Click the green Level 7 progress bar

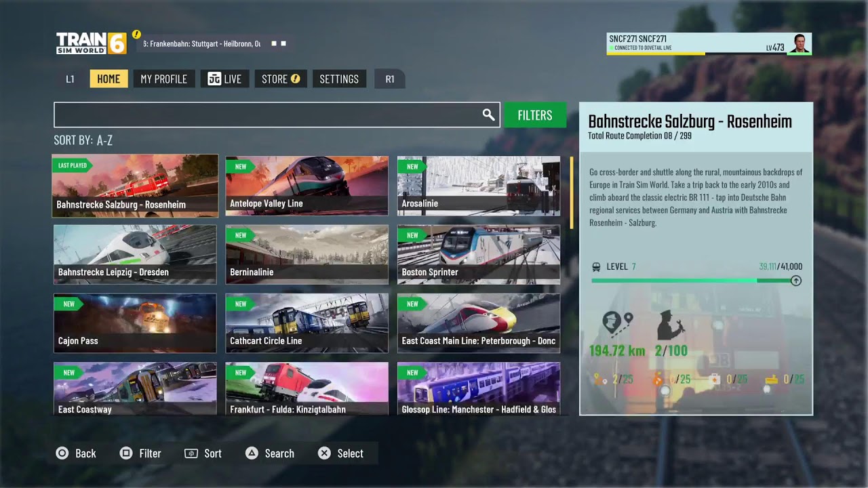click(692, 281)
